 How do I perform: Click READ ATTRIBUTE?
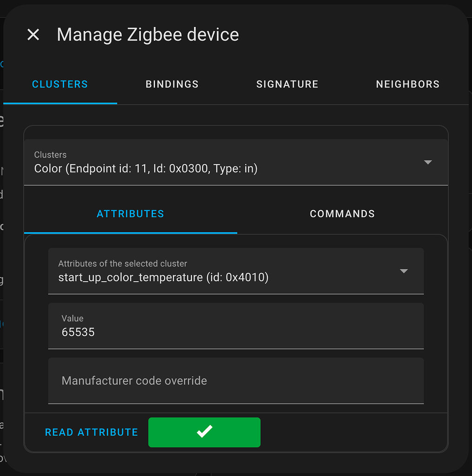[x=91, y=432]
